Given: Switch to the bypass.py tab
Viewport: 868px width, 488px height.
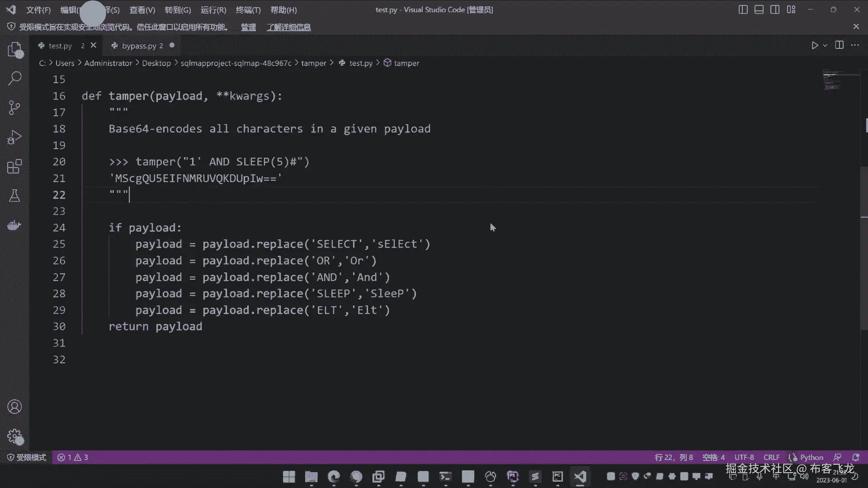Looking at the screenshot, I should 138,46.
